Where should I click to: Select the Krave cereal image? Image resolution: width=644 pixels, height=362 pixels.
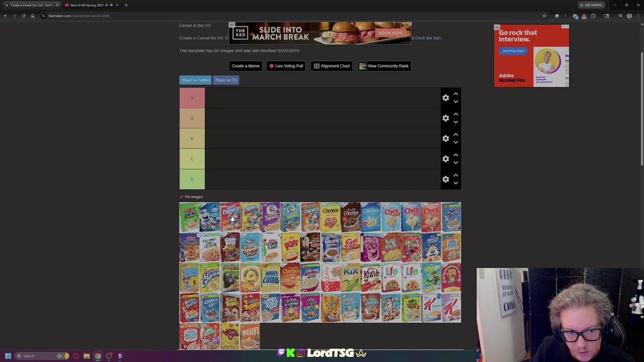click(x=371, y=278)
